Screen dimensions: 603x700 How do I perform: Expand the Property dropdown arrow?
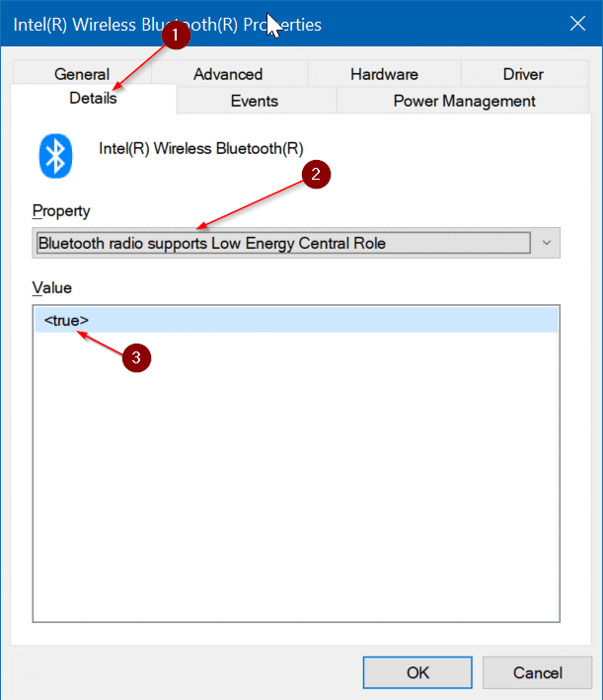click(547, 243)
